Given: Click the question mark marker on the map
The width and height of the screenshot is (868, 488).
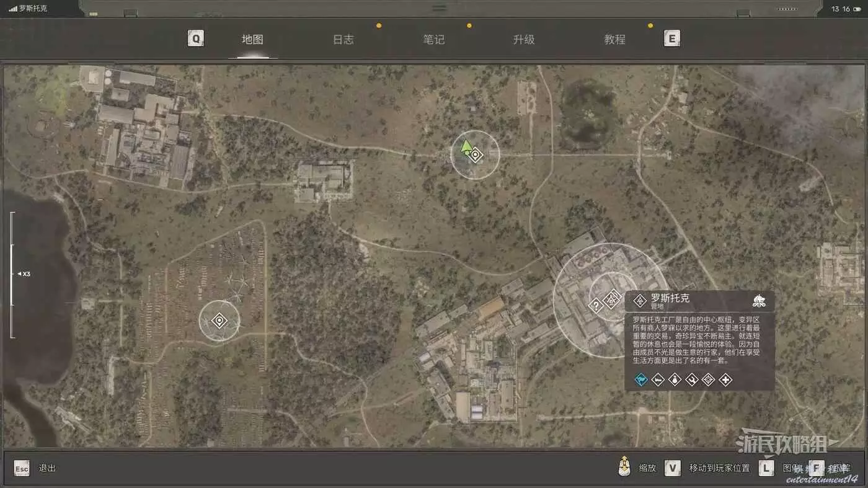Looking at the screenshot, I should tap(596, 305).
